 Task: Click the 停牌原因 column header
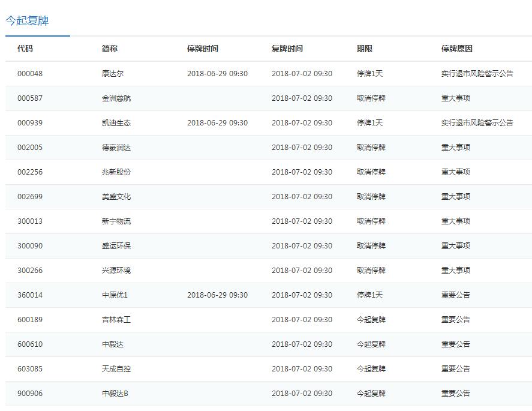[x=457, y=49]
